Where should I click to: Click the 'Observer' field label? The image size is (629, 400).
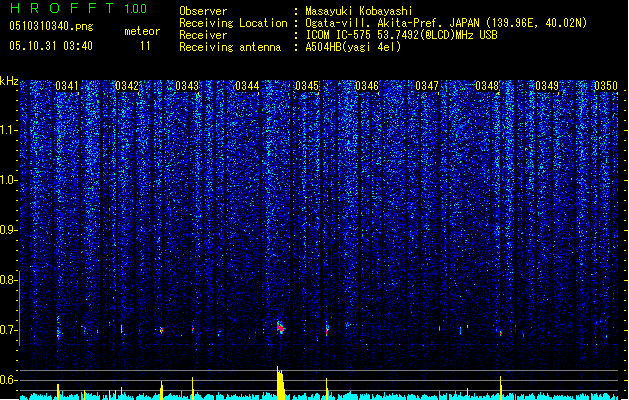pos(203,11)
